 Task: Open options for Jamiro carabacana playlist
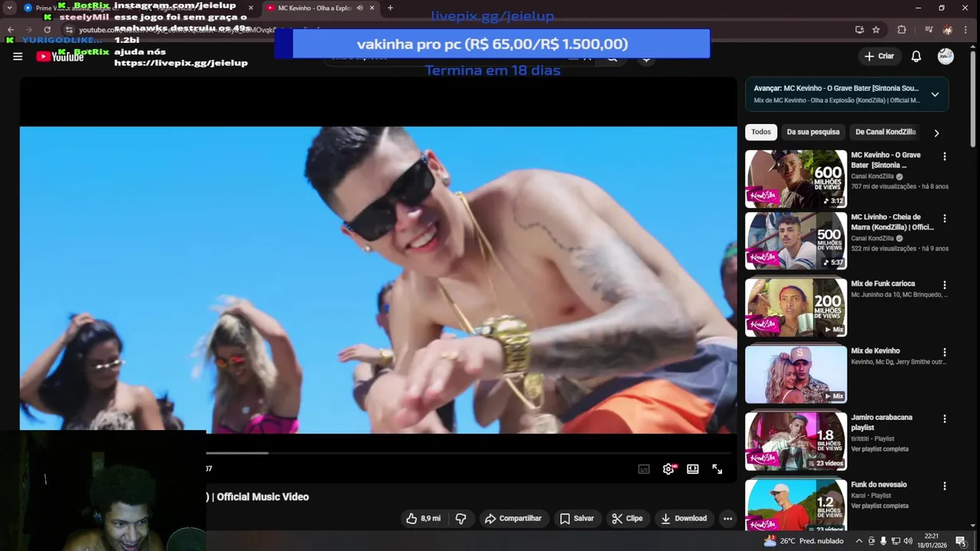(x=945, y=419)
